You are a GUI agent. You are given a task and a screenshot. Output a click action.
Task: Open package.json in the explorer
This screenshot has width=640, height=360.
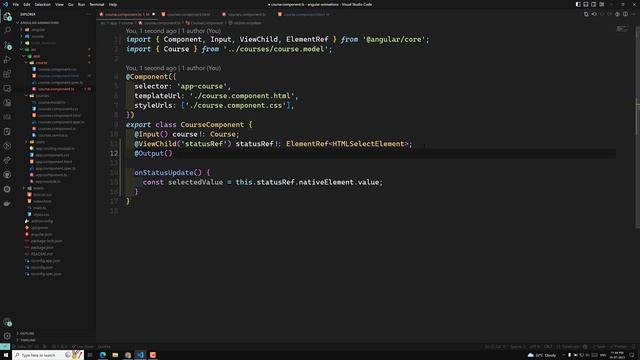[x=42, y=247]
